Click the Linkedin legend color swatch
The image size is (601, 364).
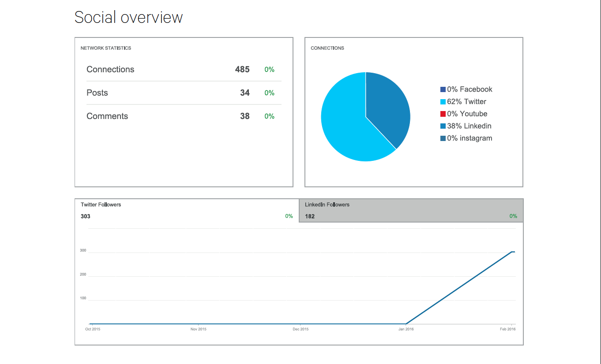point(443,126)
